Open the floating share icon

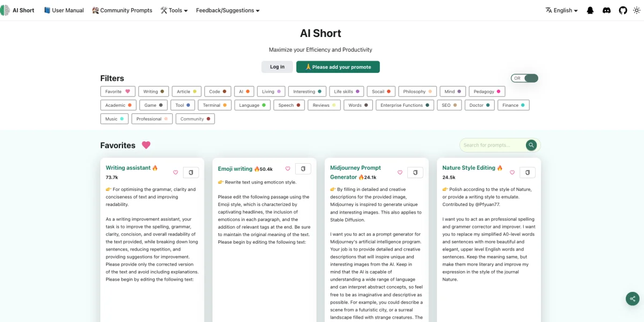(x=632, y=298)
